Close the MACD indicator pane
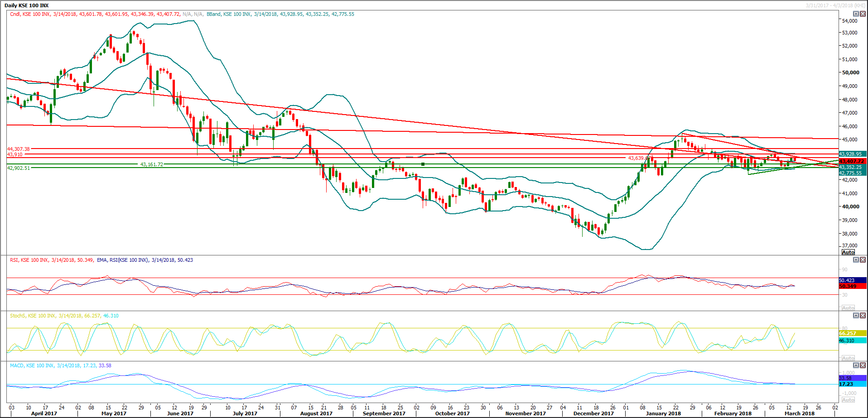Viewport: 868px width, 418px height. pyautogui.click(x=863, y=365)
